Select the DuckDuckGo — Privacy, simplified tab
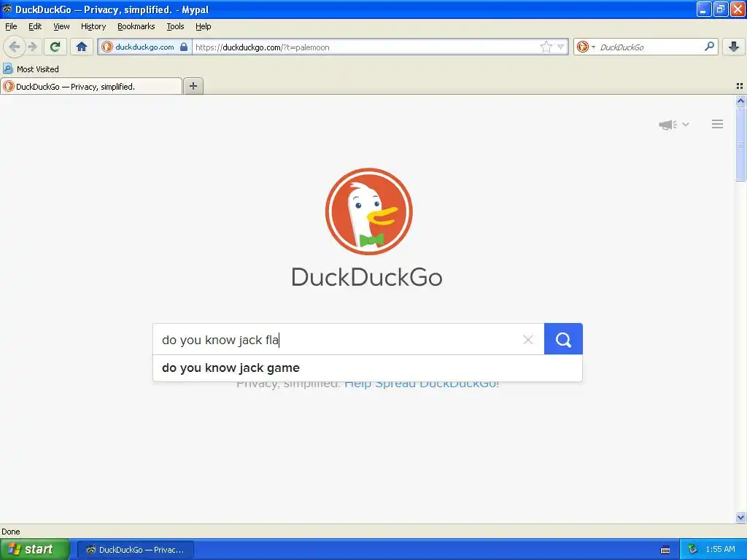Viewport: 747px width, 560px height. (x=91, y=86)
